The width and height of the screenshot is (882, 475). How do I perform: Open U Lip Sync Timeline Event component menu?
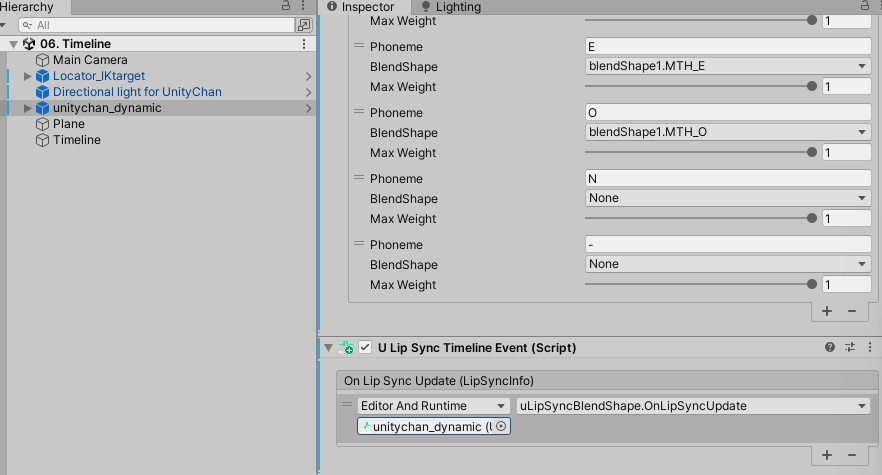(870, 347)
